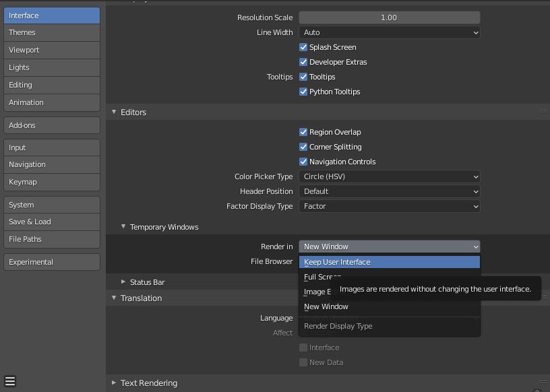Collapse the Temporary Windows subpanel
The height and width of the screenshot is (392, 550).
click(x=123, y=226)
